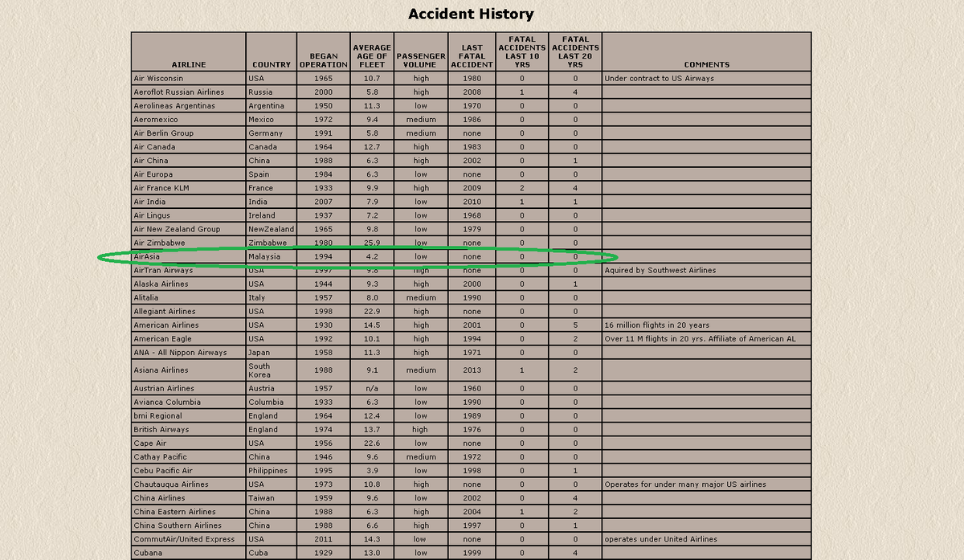This screenshot has height=560, width=964.
Task: Click comment 'operates under United Airlines'
Action: pyautogui.click(x=660, y=538)
